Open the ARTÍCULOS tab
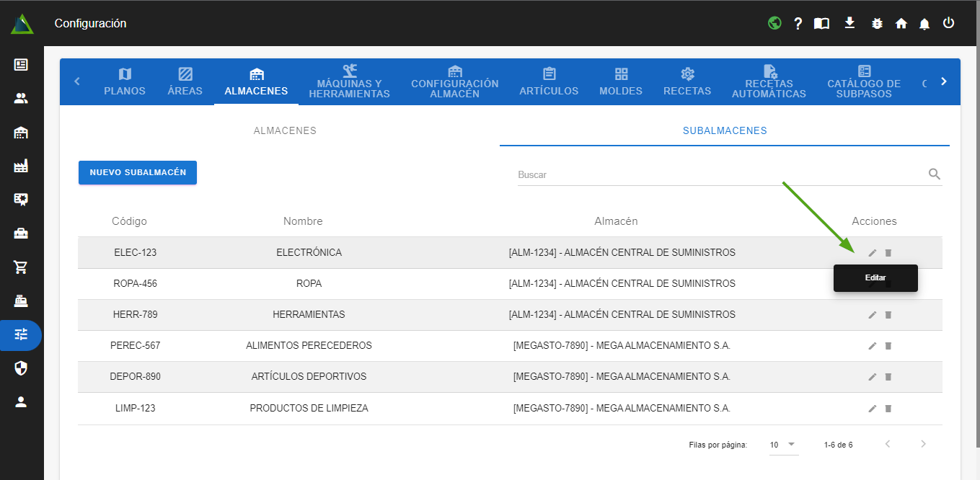This screenshot has width=980, height=480. [x=549, y=81]
